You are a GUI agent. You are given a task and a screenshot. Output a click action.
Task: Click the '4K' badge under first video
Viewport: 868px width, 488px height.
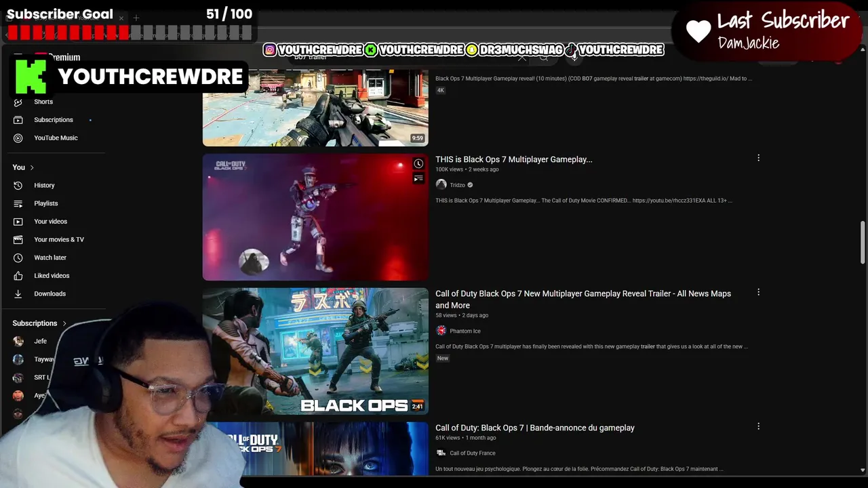pyautogui.click(x=440, y=90)
